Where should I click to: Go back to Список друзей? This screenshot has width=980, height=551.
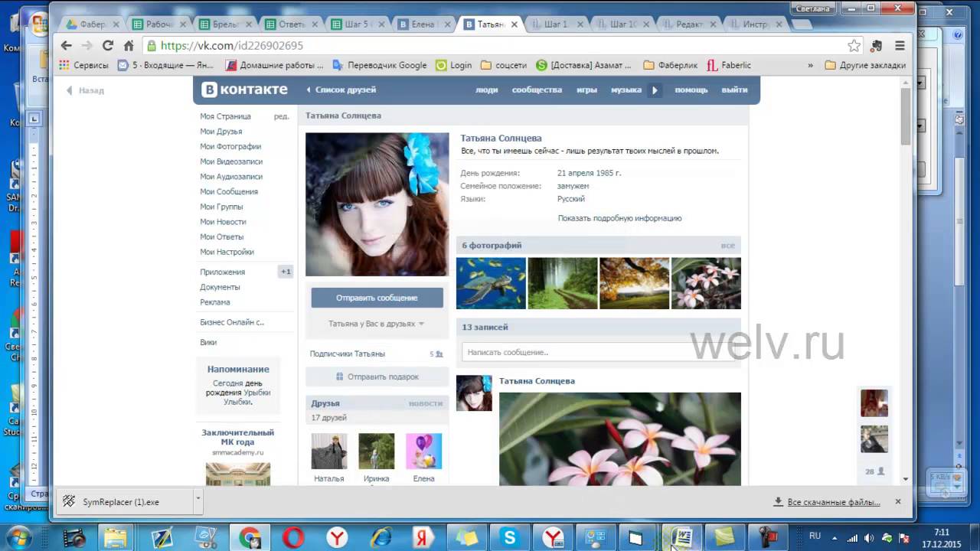click(x=341, y=90)
